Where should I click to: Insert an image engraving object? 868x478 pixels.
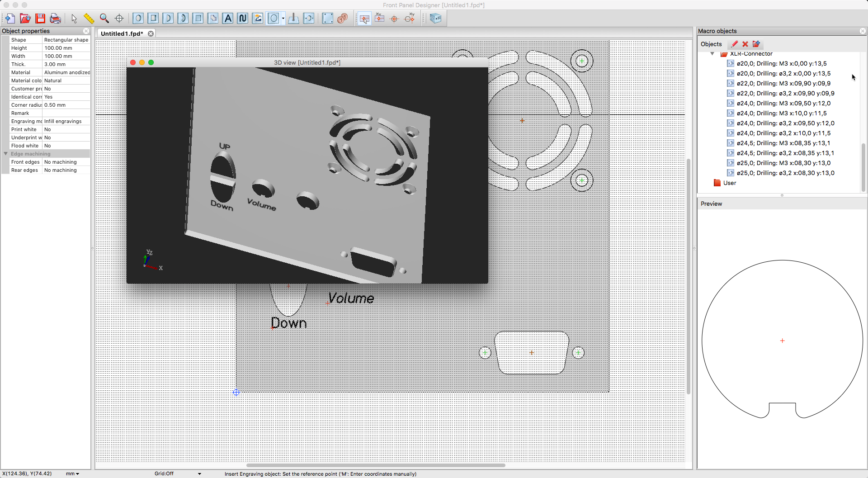tap(258, 19)
